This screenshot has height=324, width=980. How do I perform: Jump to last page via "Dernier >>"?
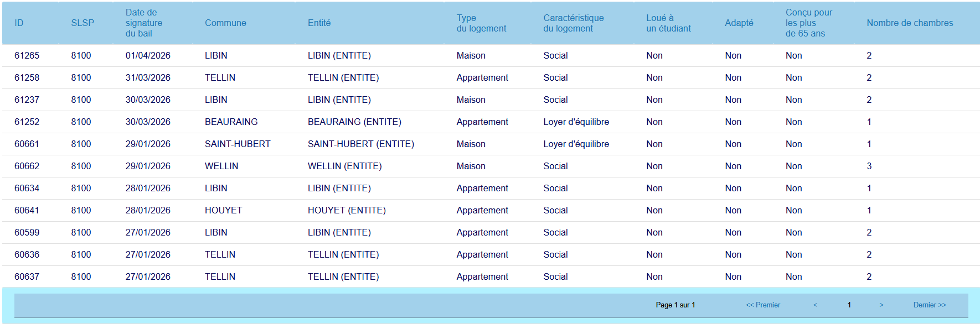[x=929, y=305]
